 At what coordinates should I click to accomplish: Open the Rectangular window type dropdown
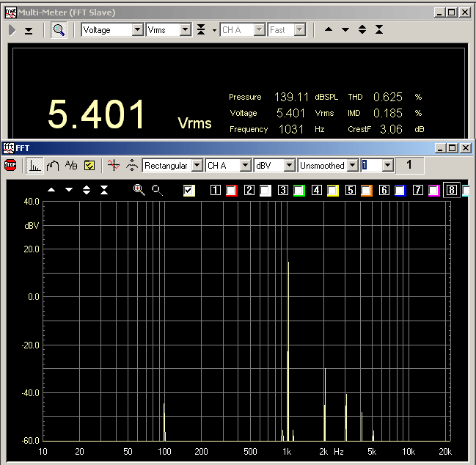coord(197,166)
